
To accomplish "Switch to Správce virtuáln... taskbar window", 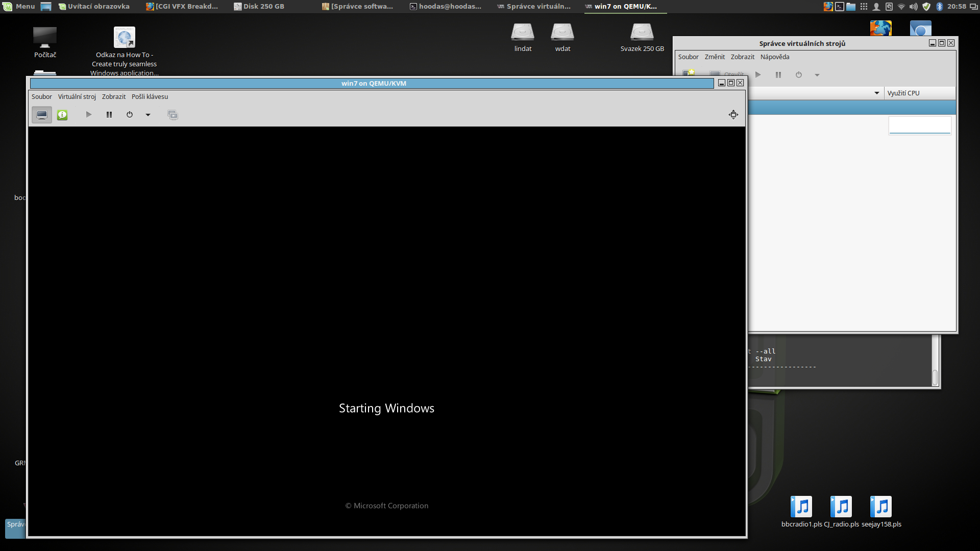I will (533, 7).
